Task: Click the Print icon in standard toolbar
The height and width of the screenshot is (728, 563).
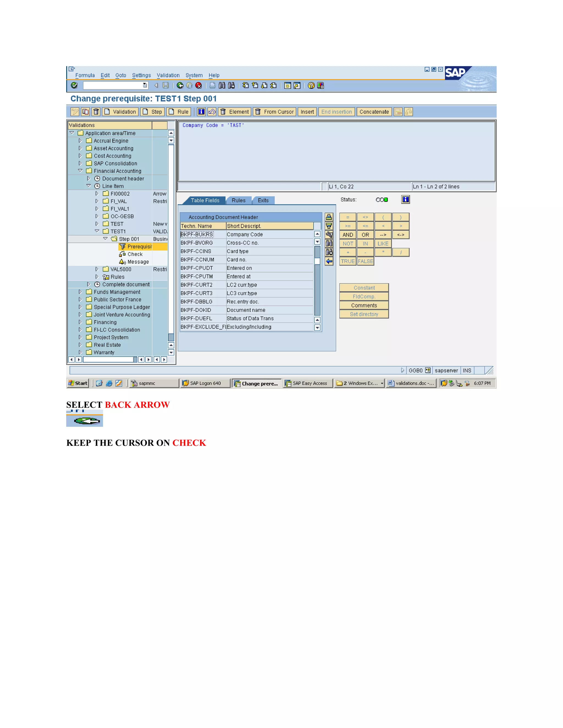Action: 212,86
